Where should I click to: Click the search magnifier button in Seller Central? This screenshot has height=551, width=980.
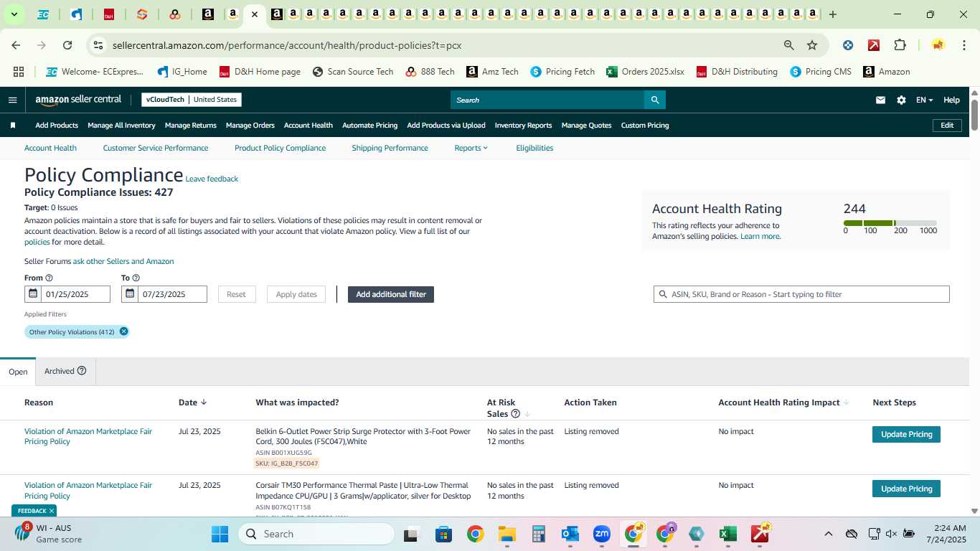(654, 100)
